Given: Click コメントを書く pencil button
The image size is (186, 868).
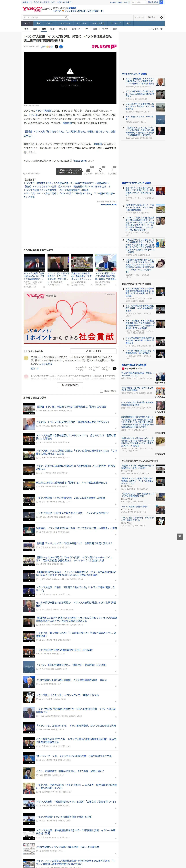Looking at the screenshot, I should (x=93, y=351).
